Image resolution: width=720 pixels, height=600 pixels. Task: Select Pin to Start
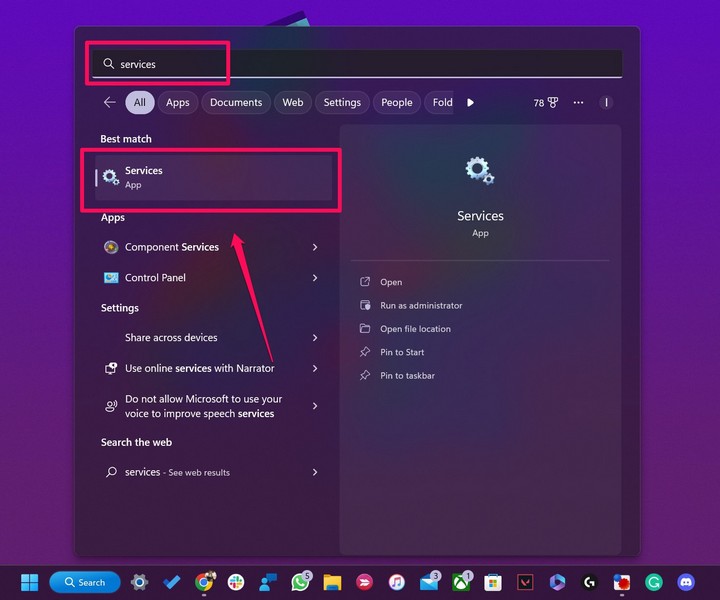[x=402, y=352]
